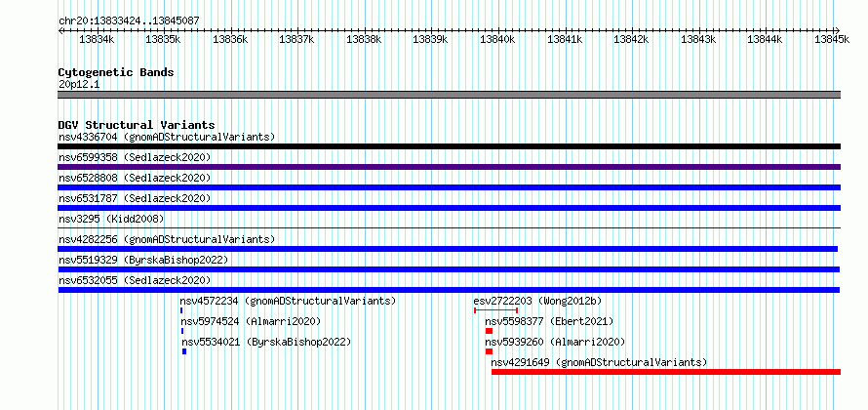The width and height of the screenshot is (868, 410).
Task: Click label nsv6599358 (Sedlazeck2020)
Action: pyautogui.click(x=135, y=157)
